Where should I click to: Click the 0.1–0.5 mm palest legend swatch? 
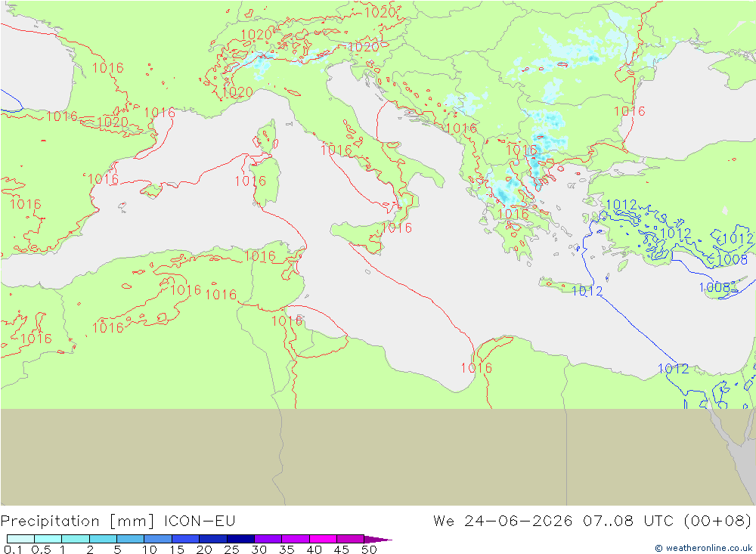click(20, 539)
